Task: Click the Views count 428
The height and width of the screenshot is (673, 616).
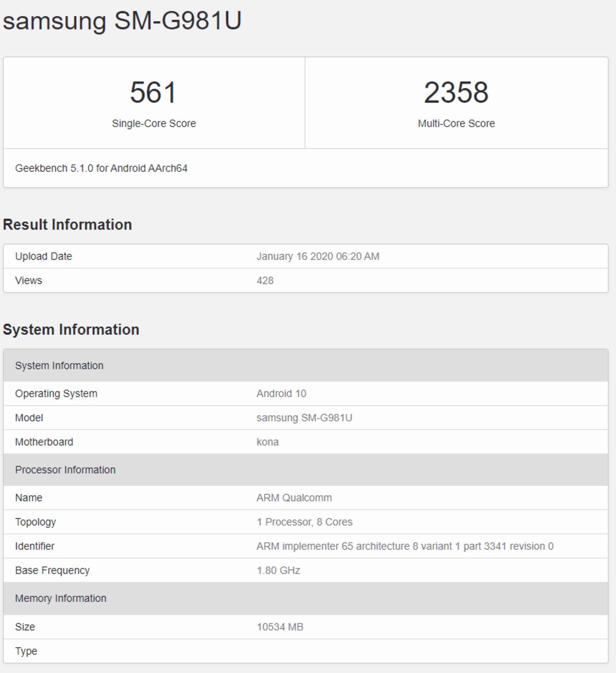Action: [x=264, y=280]
